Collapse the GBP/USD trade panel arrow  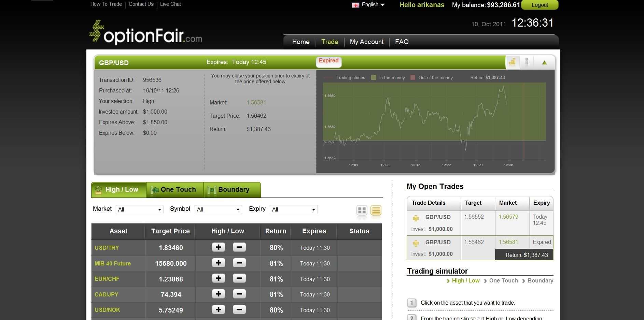click(x=544, y=62)
